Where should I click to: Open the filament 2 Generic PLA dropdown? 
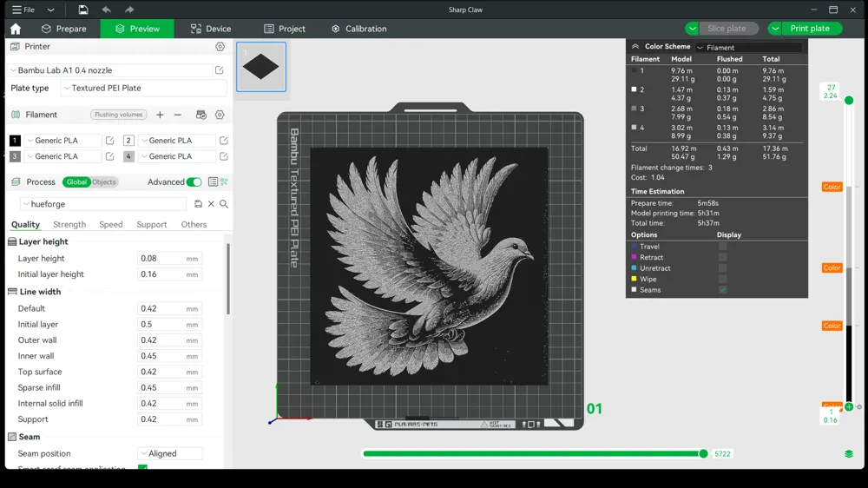pyautogui.click(x=176, y=141)
